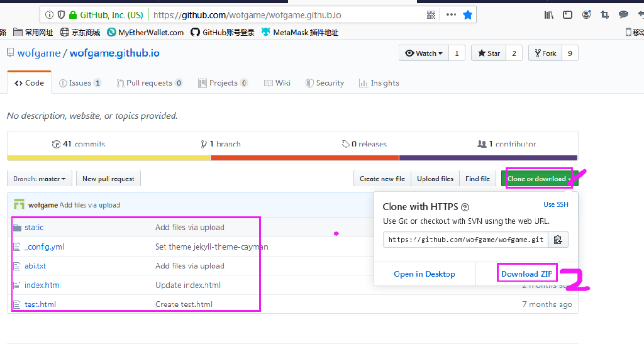View the 41 commits
The width and height of the screenshot is (644, 349).
click(x=79, y=144)
